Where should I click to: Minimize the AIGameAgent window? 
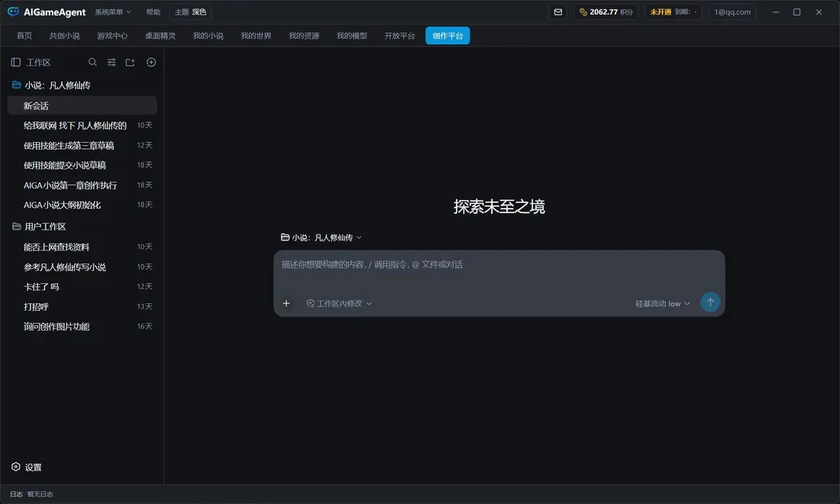775,11
